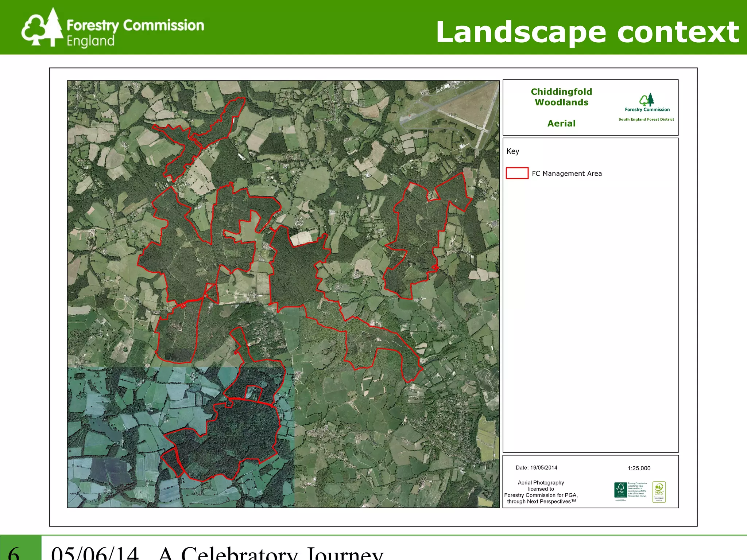
Task: Click the red FC Management Area swatch
Action: point(517,173)
